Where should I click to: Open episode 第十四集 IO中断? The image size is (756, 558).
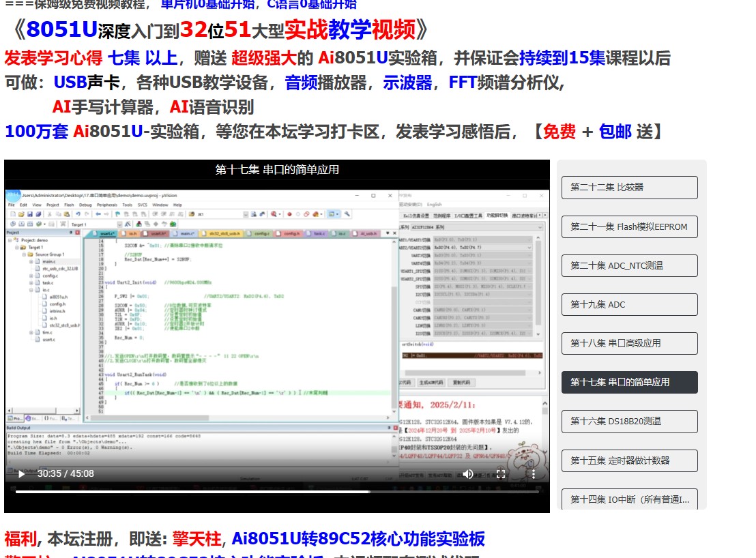[x=629, y=499]
